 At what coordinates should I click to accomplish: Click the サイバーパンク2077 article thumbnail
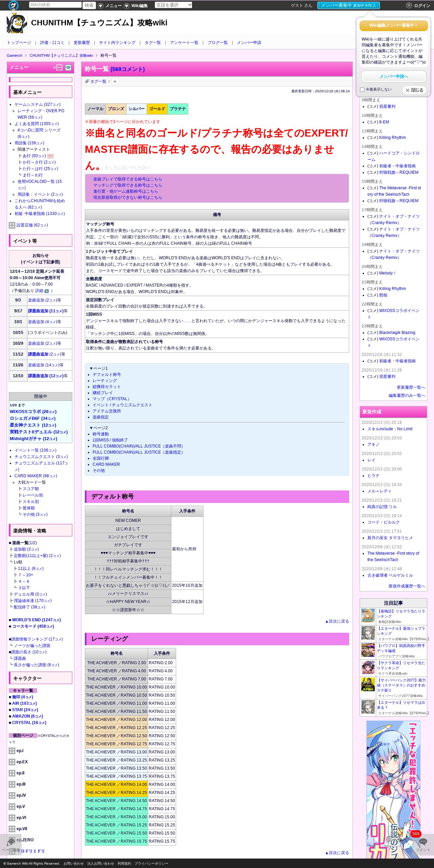click(x=368, y=685)
